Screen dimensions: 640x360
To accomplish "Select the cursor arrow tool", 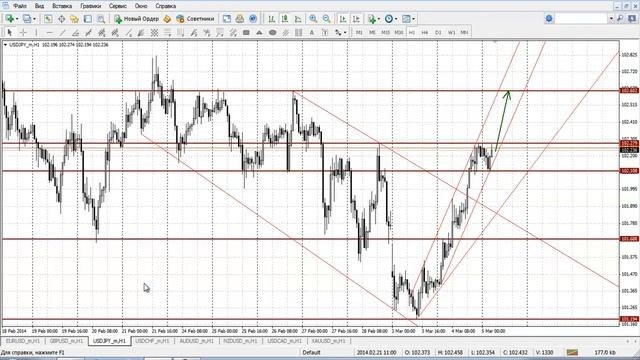I will click(10, 32).
